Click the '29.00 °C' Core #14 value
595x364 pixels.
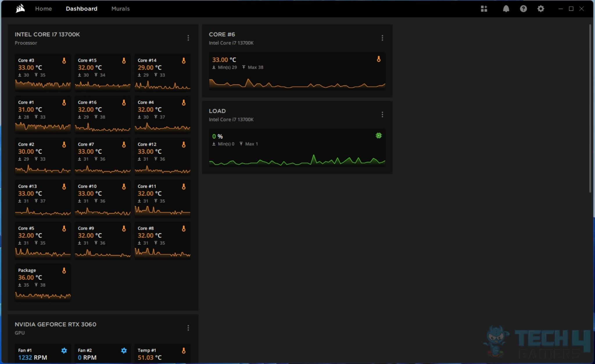point(150,68)
